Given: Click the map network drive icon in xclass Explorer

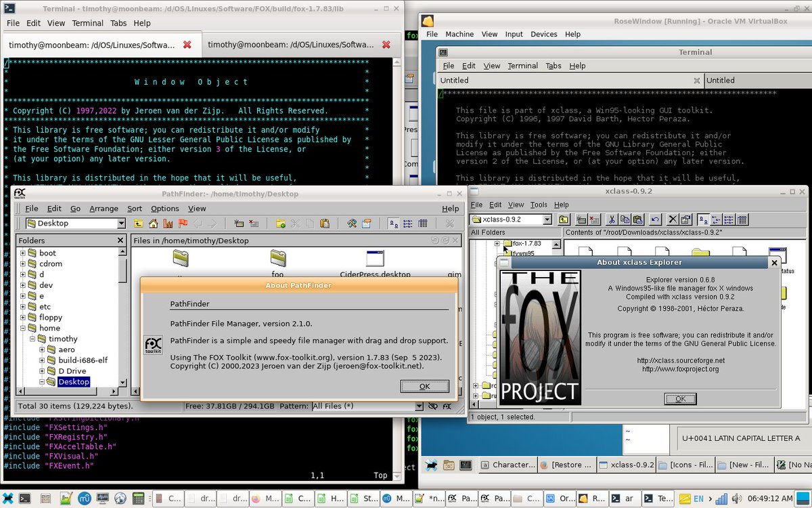Looking at the screenshot, I should 581,219.
